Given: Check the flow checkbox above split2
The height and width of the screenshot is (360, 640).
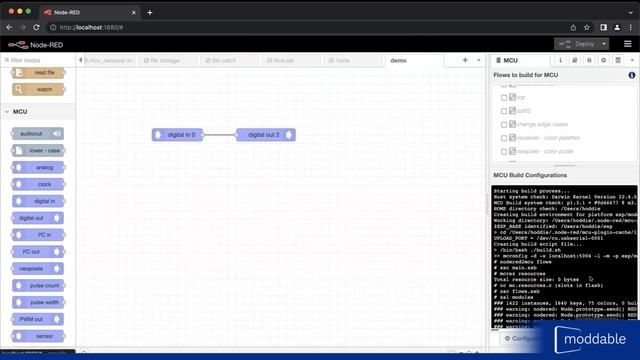Looking at the screenshot, I should [504, 98].
